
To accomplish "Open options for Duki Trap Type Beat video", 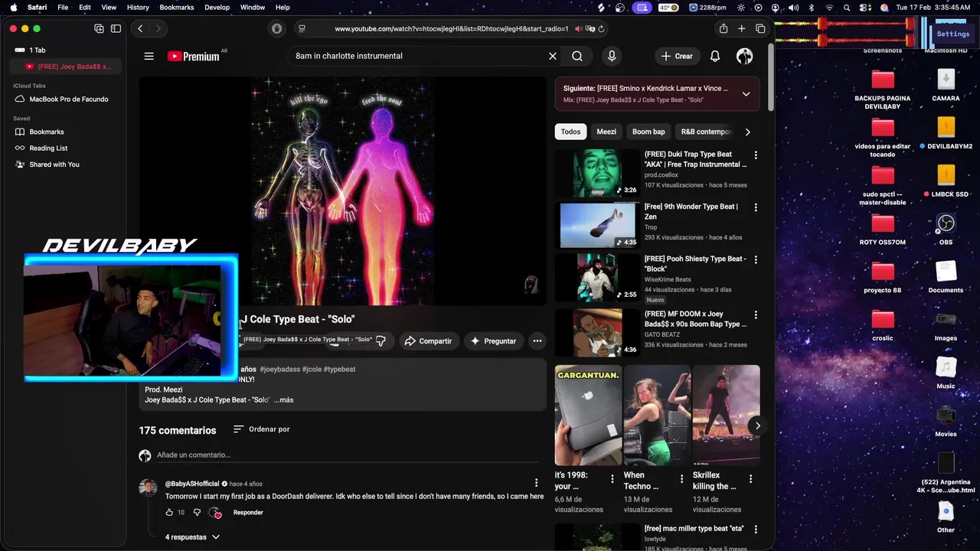I will 756,155.
